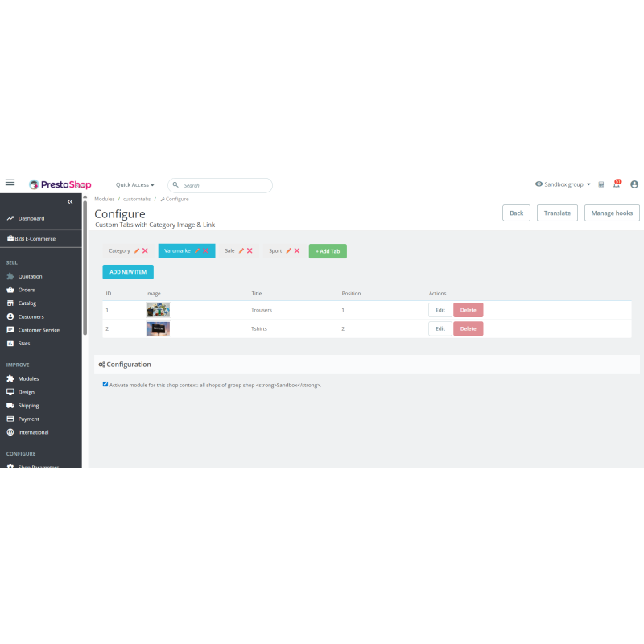Open Sandbox group shop selector
The height and width of the screenshot is (644, 644).
click(x=563, y=184)
